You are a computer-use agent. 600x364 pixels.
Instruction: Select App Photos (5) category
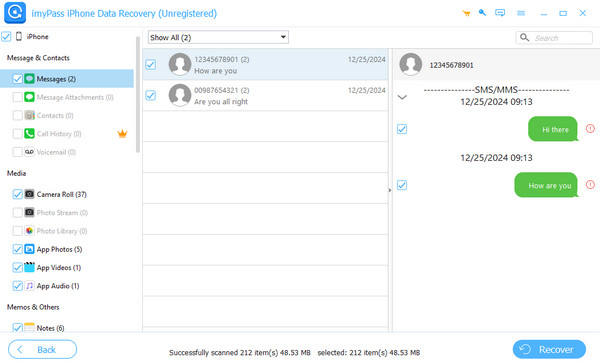click(x=59, y=250)
